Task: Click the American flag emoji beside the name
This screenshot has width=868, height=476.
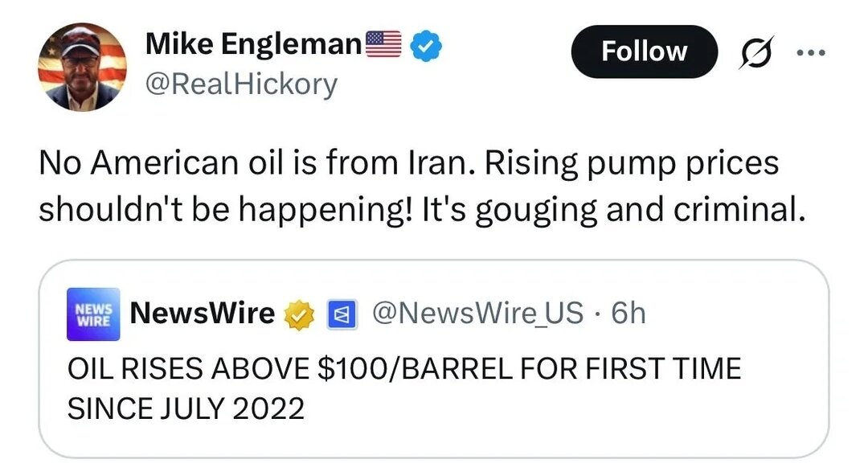Action: coord(383,44)
